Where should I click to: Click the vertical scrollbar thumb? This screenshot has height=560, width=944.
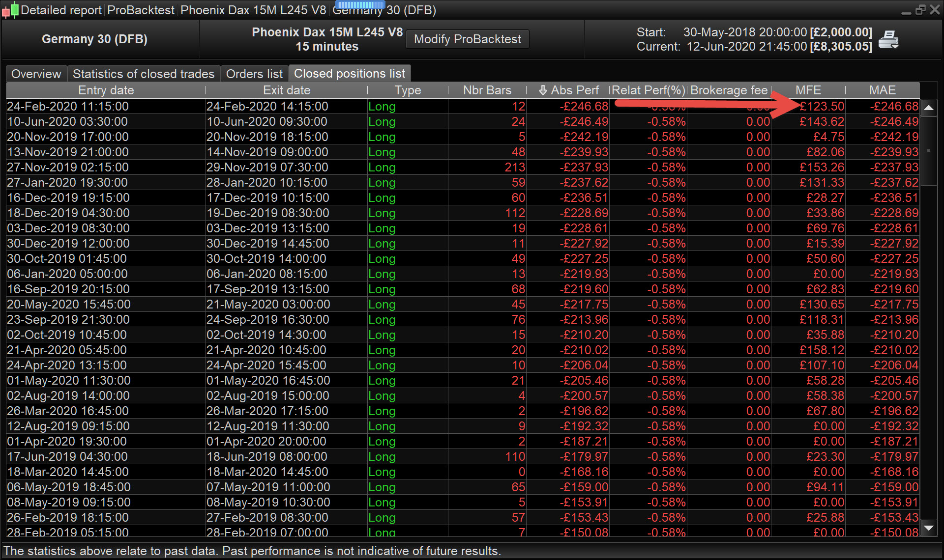pos(928,150)
